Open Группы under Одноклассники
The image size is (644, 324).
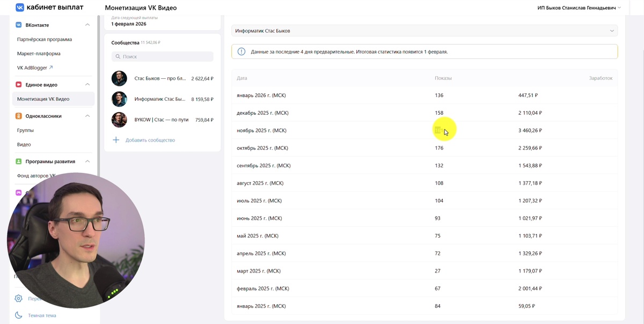pos(25,130)
